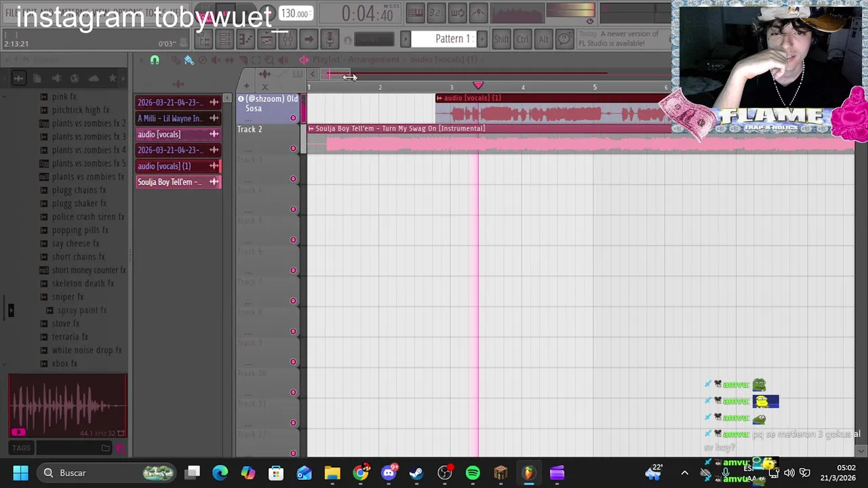Select 'say cheese fx' sample
The image size is (868, 488).
pos(76,243)
